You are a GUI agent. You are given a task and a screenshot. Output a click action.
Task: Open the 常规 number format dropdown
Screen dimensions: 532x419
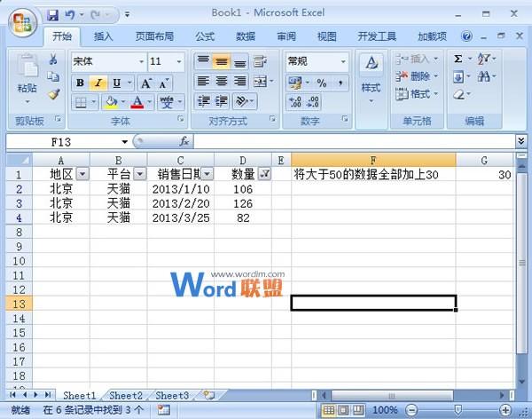[x=344, y=61]
